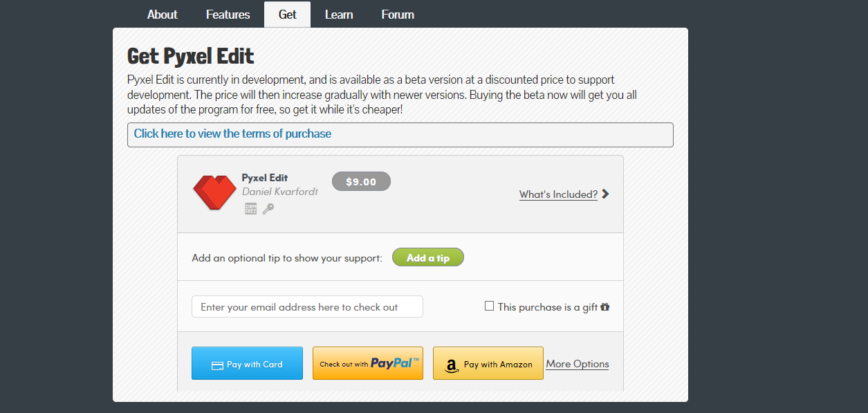The width and height of the screenshot is (868, 413).
Task: Click the DRM Free badge icon
Action: 251,208
